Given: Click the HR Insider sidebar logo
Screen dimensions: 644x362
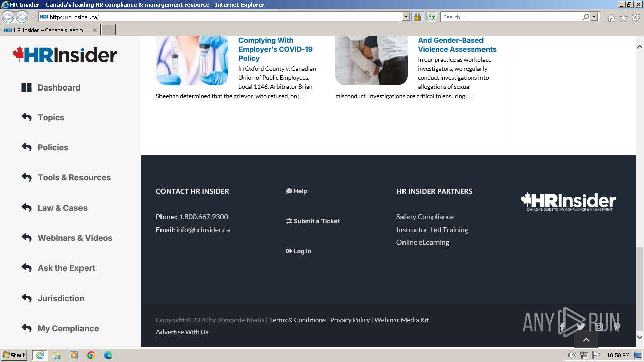Looking at the screenshot, I should [65, 54].
